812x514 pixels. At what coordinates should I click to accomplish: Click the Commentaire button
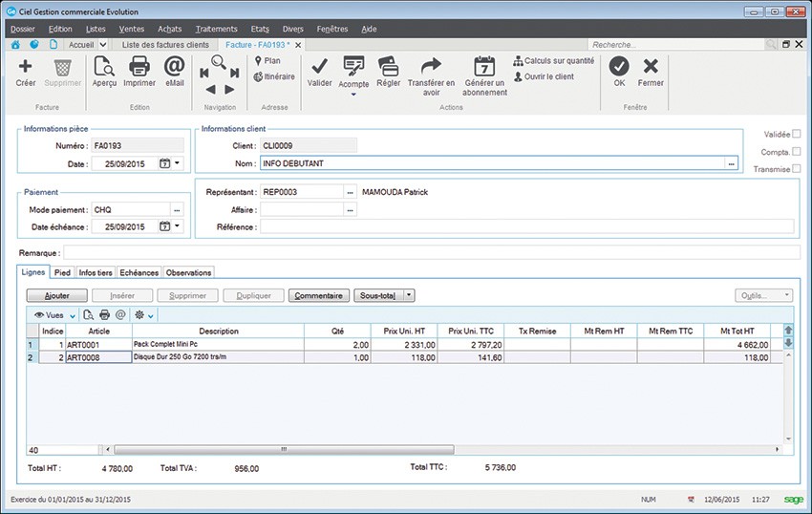(318, 296)
